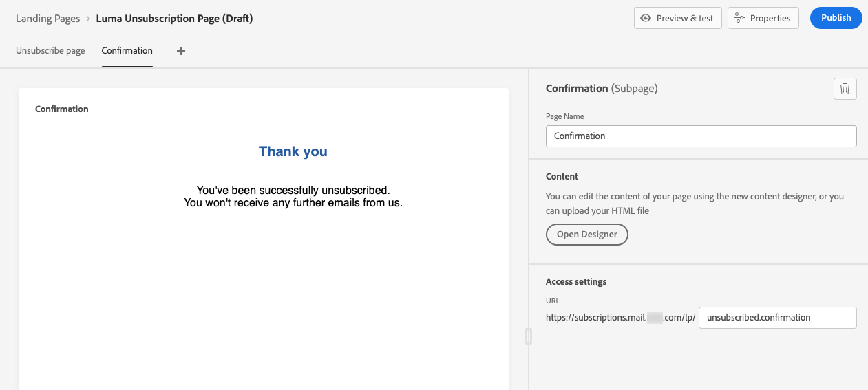868x390 pixels.
Task: Click the successfully unsubscribed message text
Action: click(293, 190)
